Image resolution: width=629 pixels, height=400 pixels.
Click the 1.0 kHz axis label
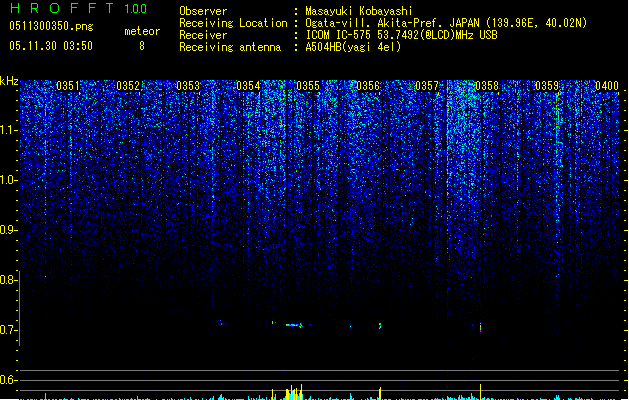[x=8, y=180]
